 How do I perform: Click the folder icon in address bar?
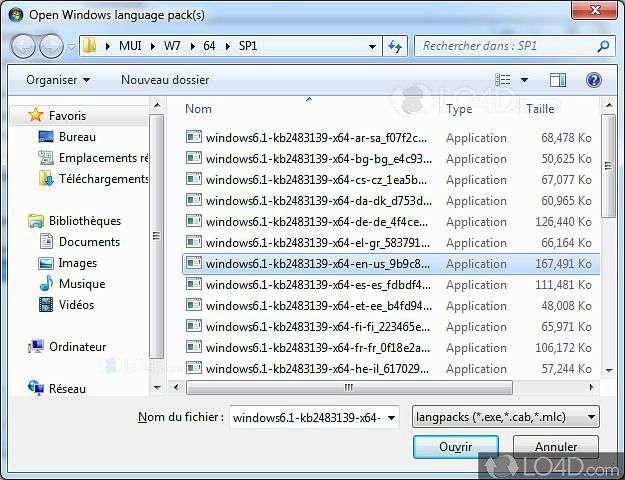(90, 46)
